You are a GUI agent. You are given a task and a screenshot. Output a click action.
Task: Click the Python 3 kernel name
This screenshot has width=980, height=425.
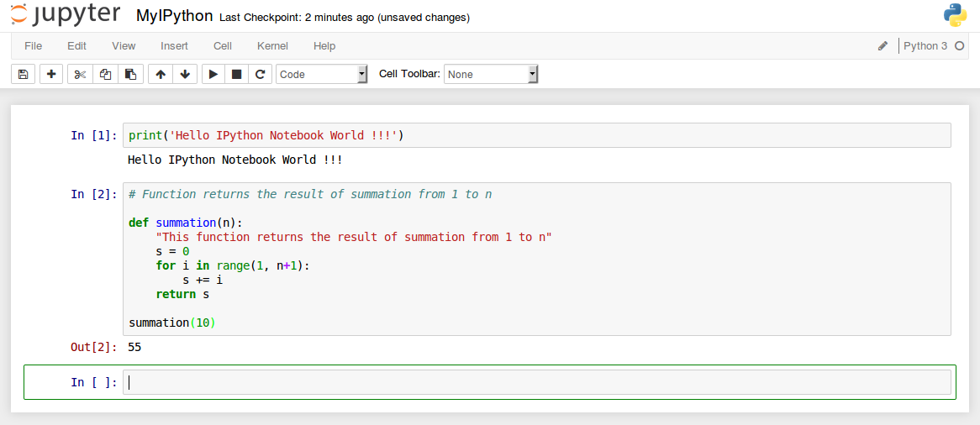[x=925, y=45]
